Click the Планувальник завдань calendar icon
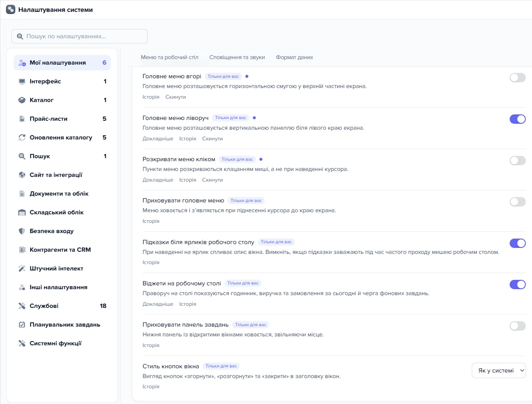The height and width of the screenshot is (404, 532). click(22, 325)
